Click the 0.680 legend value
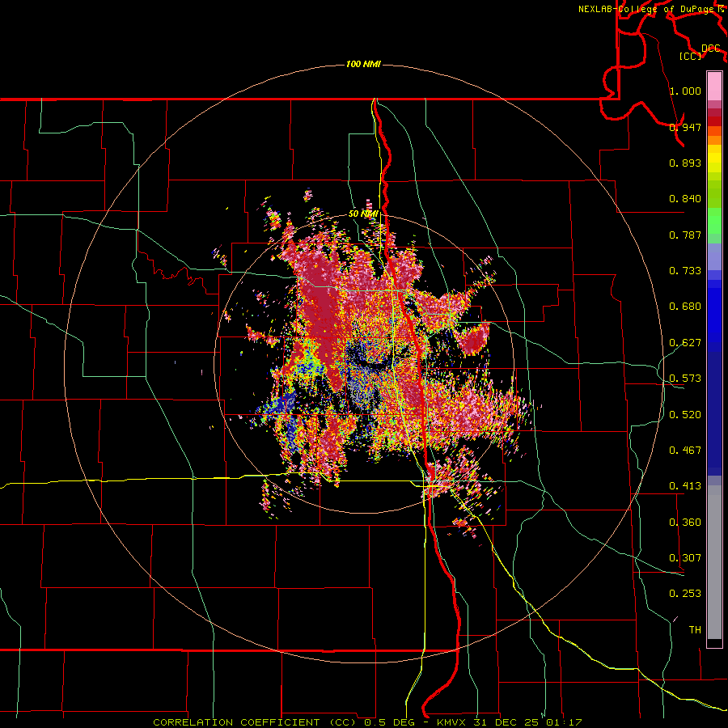Viewport: 728px width, 728px height. coord(685,307)
